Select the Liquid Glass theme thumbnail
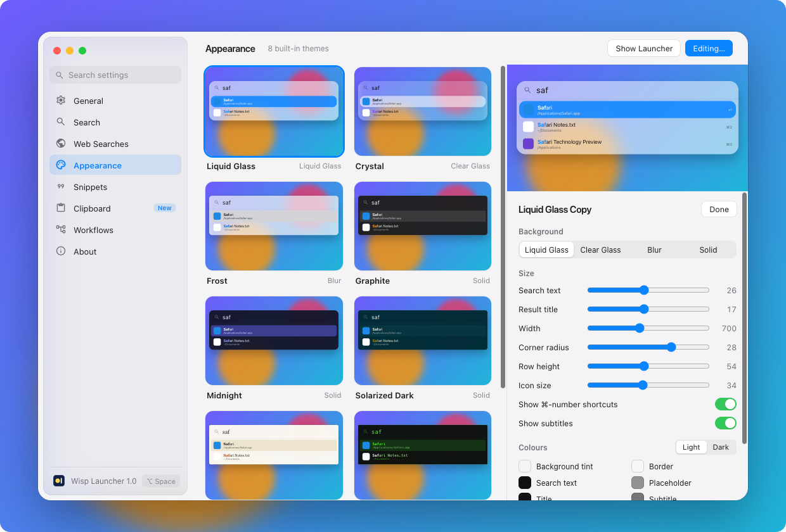 click(x=274, y=111)
